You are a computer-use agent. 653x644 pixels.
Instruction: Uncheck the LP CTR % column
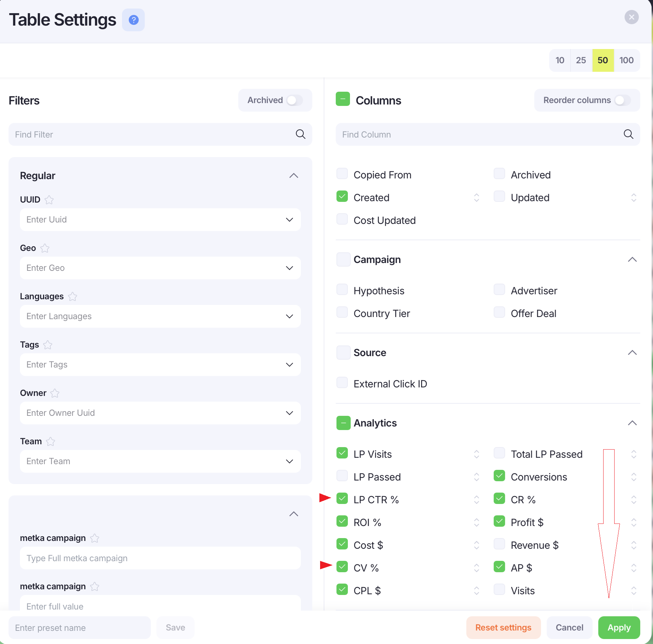coord(342,499)
